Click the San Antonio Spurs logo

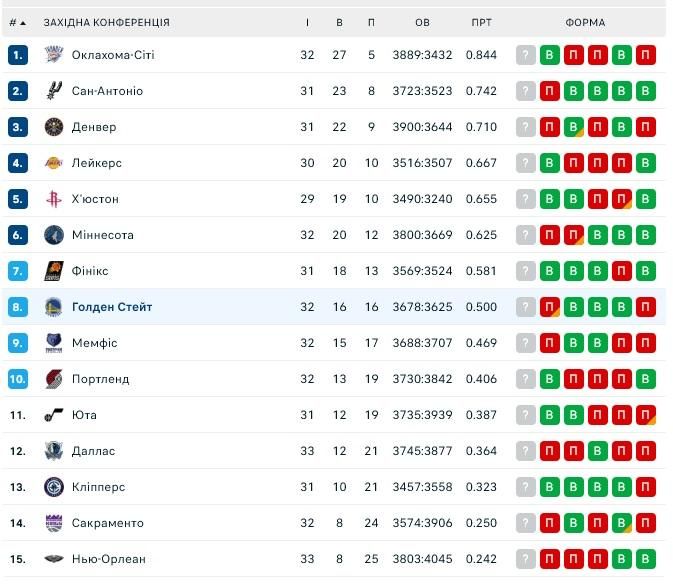pos(54,91)
